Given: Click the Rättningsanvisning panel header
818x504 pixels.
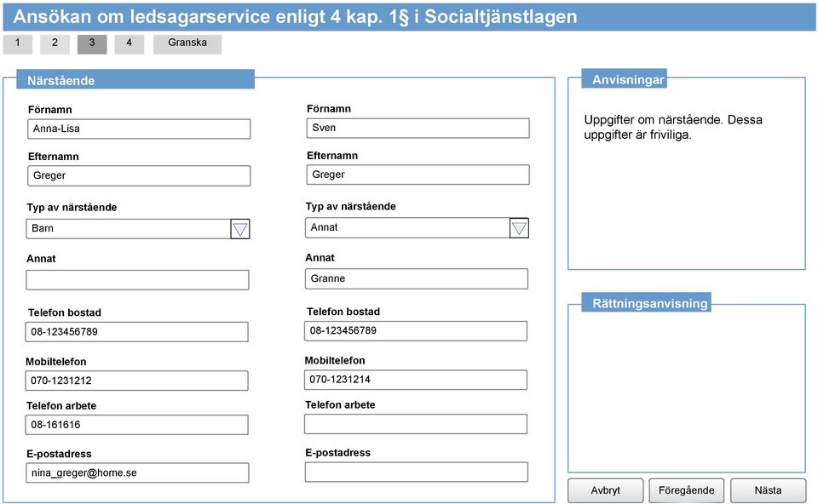Looking at the screenshot, I should point(647,303).
